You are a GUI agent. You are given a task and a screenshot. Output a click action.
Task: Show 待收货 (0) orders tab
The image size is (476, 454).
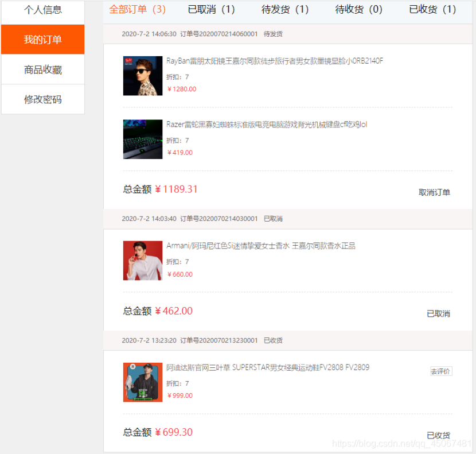pyautogui.click(x=358, y=10)
